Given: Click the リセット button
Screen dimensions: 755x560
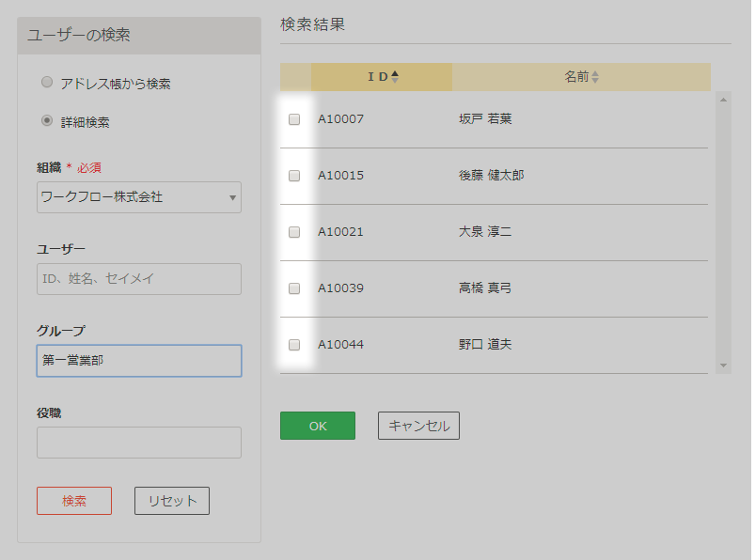Looking at the screenshot, I should pos(172,501).
